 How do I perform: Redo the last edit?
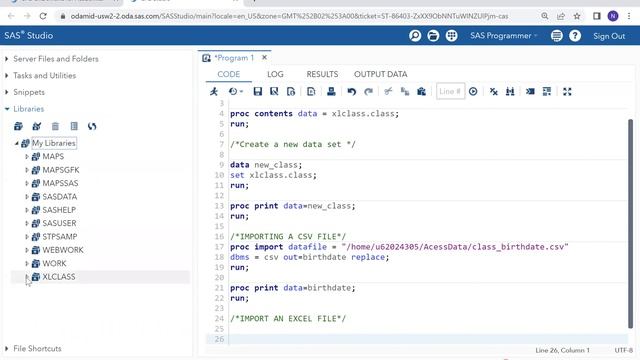tap(368, 91)
